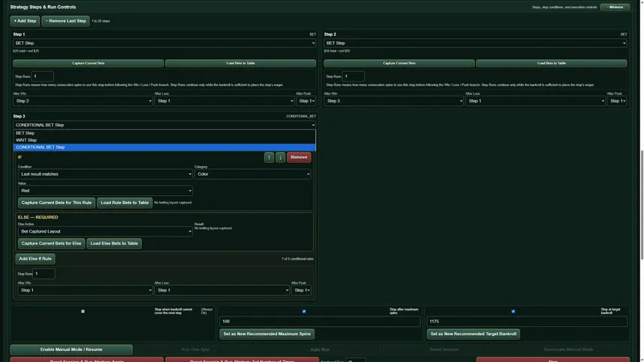Click Run One Spin button
The width and height of the screenshot is (644, 362).
coord(195,350)
